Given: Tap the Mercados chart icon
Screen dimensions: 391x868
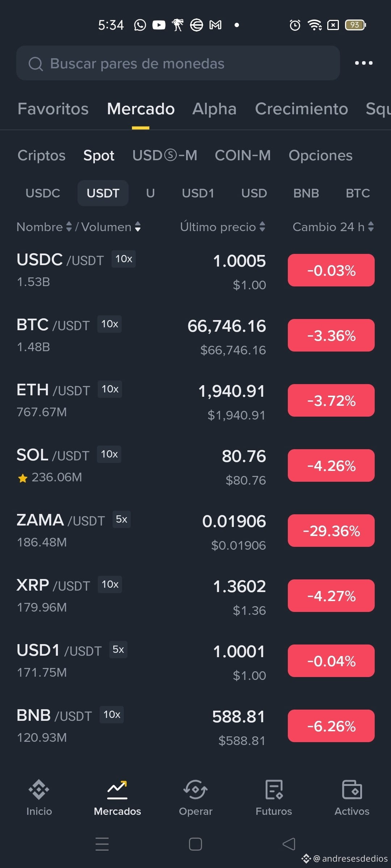Looking at the screenshot, I should point(117,789).
